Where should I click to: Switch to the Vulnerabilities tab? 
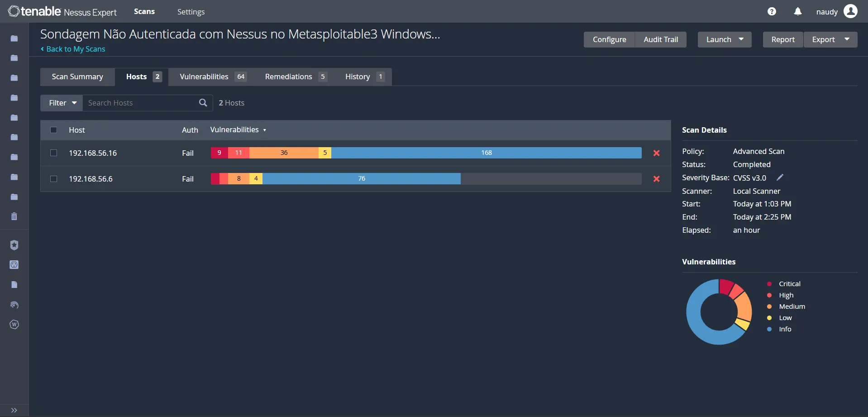204,77
